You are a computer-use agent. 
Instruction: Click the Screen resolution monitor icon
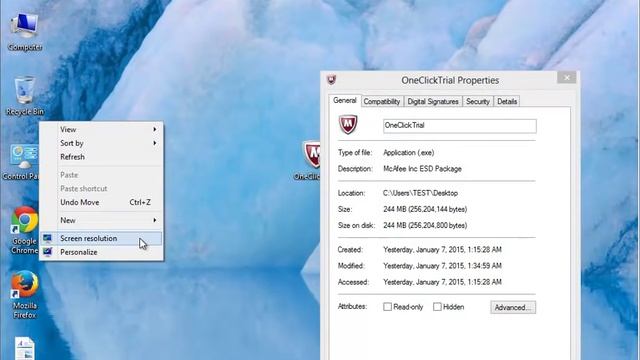click(47, 238)
